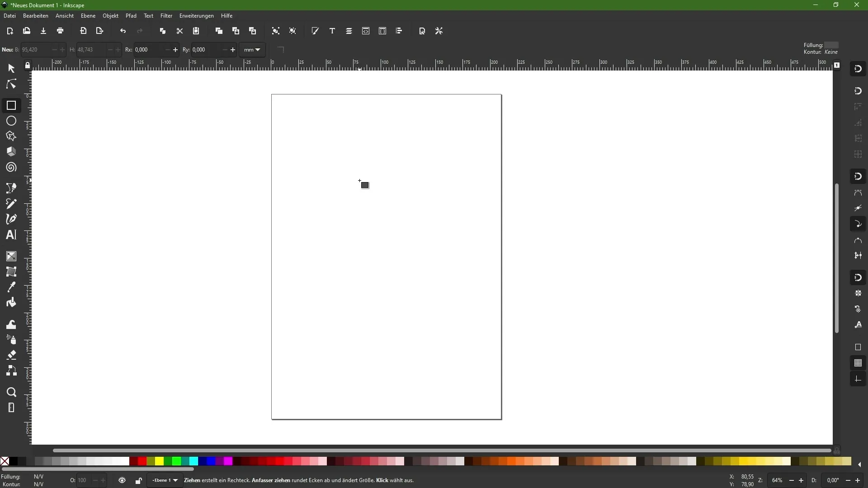Undo the last action
868x488 pixels.
(123, 31)
